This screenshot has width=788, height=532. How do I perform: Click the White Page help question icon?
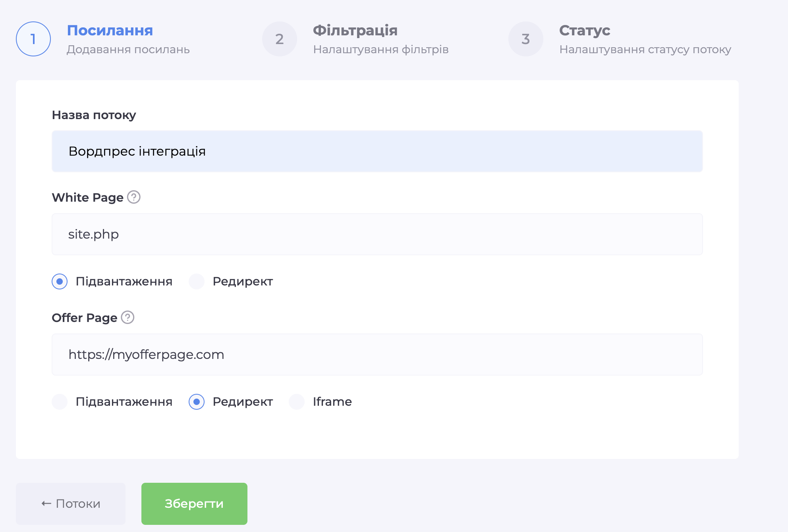pyautogui.click(x=134, y=197)
